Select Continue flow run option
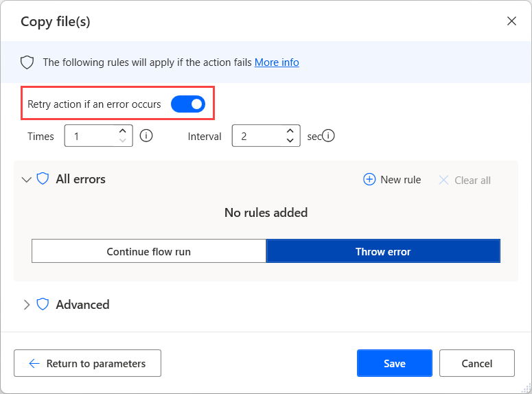 (149, 251)
